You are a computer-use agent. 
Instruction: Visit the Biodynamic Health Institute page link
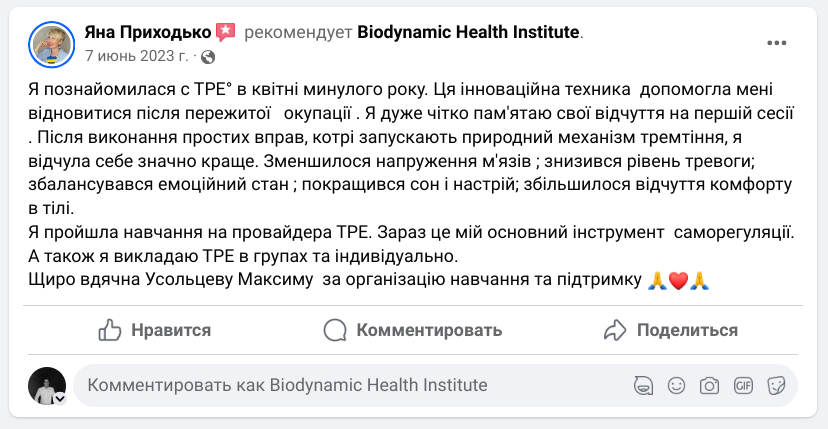point(468,33)
